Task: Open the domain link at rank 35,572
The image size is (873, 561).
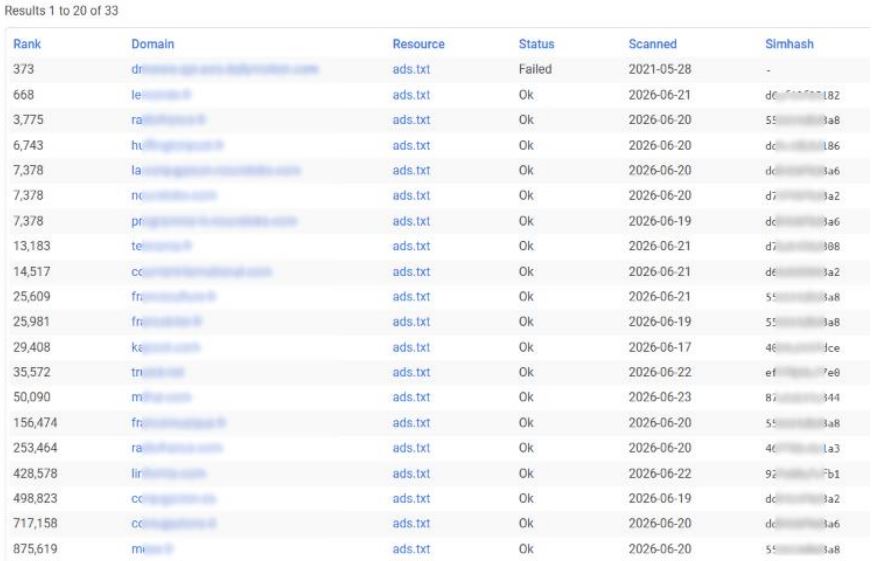Action: pyautogui.click(x=158, y=372)
